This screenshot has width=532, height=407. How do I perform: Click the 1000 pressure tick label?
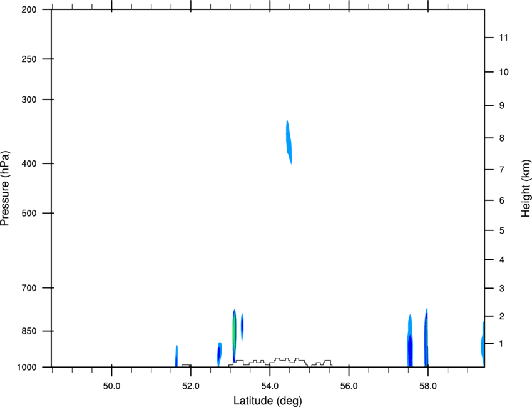pos(27,368)
